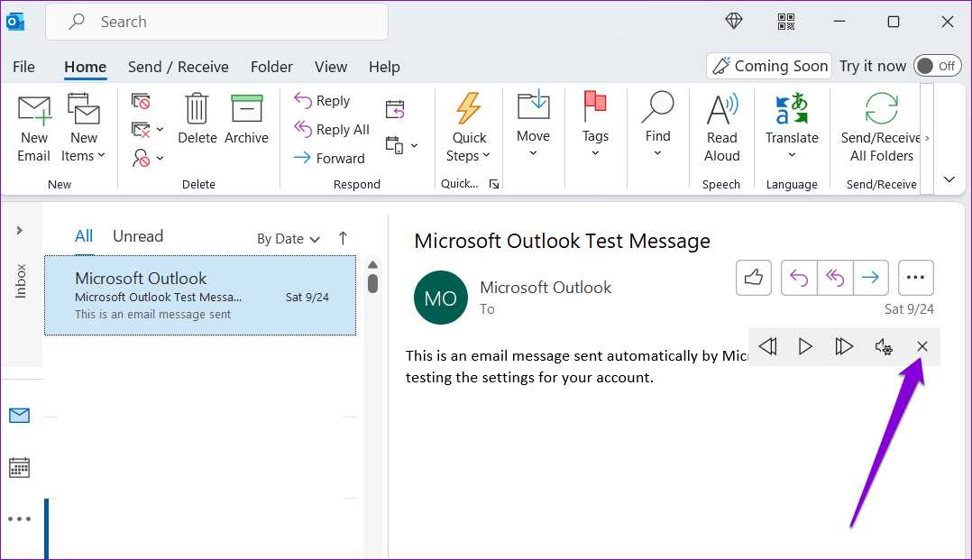The image size is (972, 560).
Task: Open Read Aloud voice settings icon
Action: point(884,347)
